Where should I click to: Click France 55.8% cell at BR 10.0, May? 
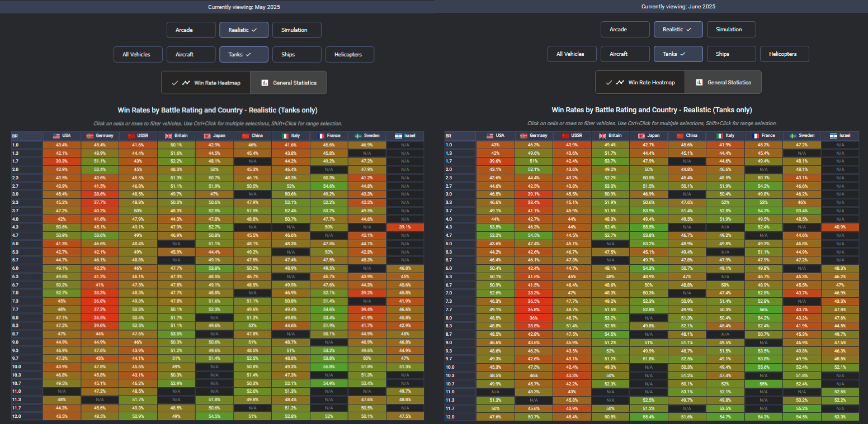[329, 366]
